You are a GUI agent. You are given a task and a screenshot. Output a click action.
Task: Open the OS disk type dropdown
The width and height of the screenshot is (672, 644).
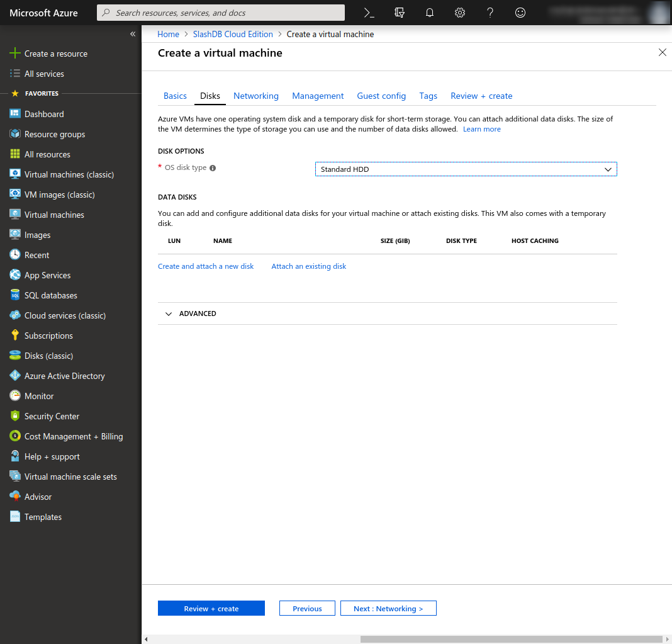tap(466, 169)
